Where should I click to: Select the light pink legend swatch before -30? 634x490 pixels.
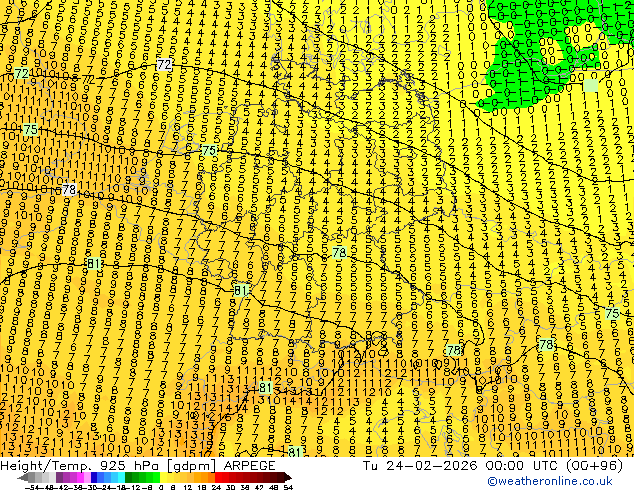87,477
